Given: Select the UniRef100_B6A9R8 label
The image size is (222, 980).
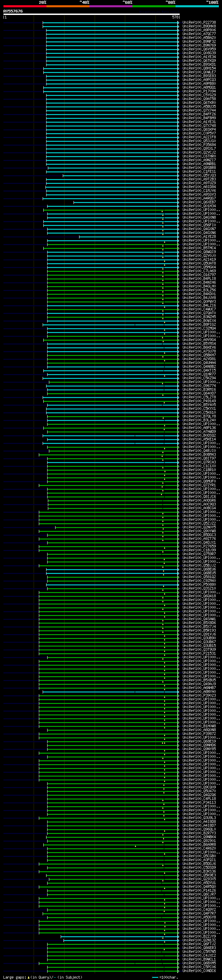Looking at the screenshot, I should pos(199,844).
